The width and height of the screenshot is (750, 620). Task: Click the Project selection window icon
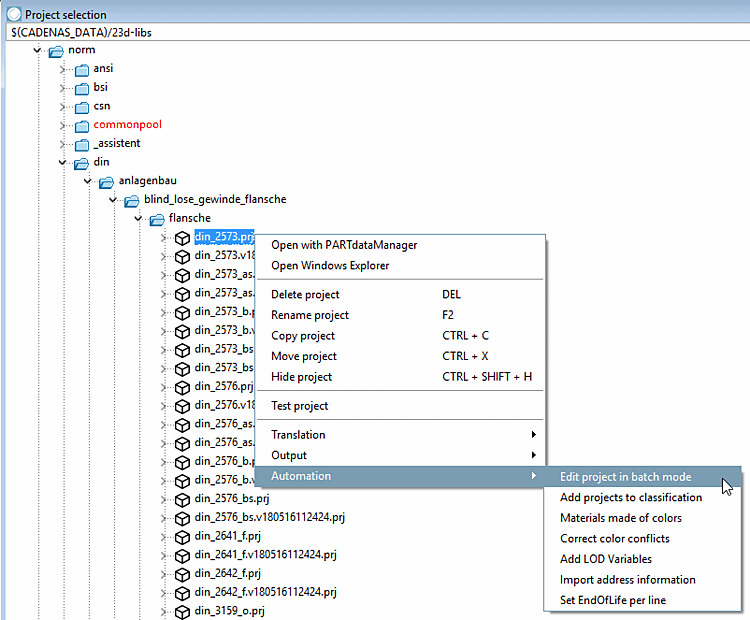tap(14, 14)
